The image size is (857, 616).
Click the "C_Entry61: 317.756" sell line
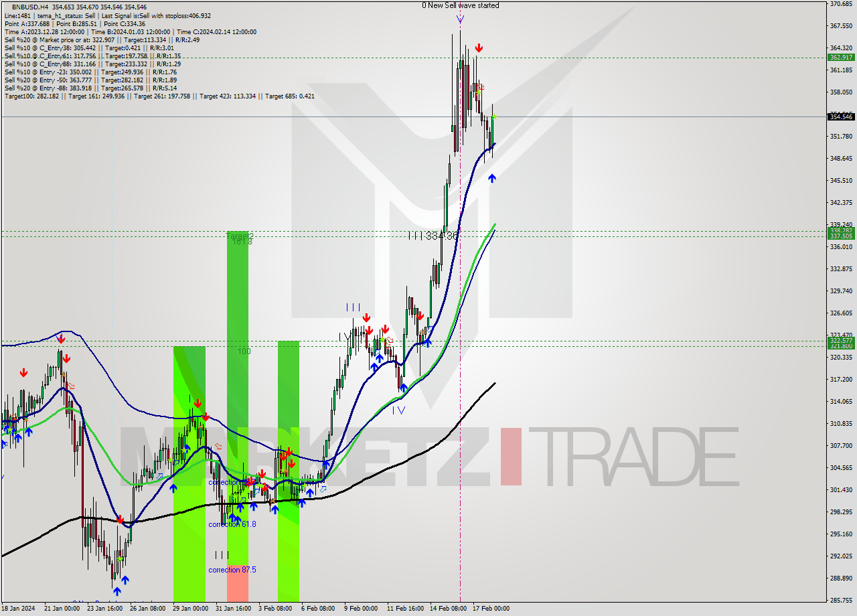coord(92,56)
